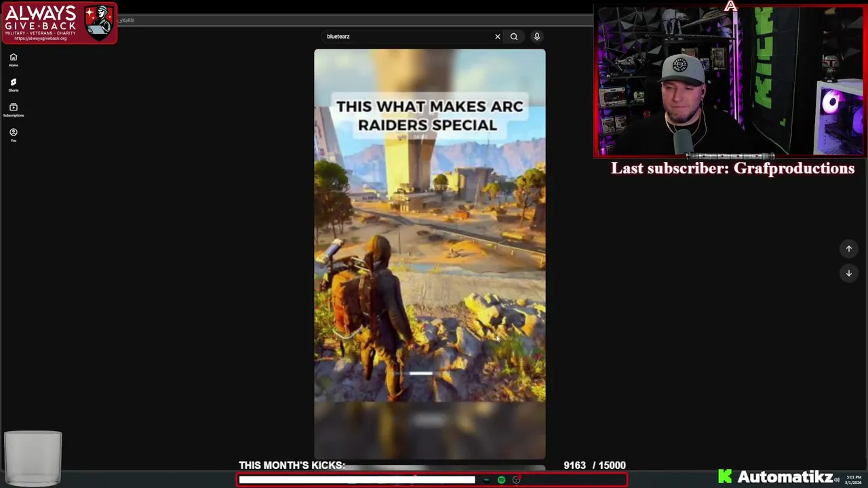Open Subscriptions from the sidebar
This screenshot has height=488, width=868.
pyautogui.click(x=13, y=110)
